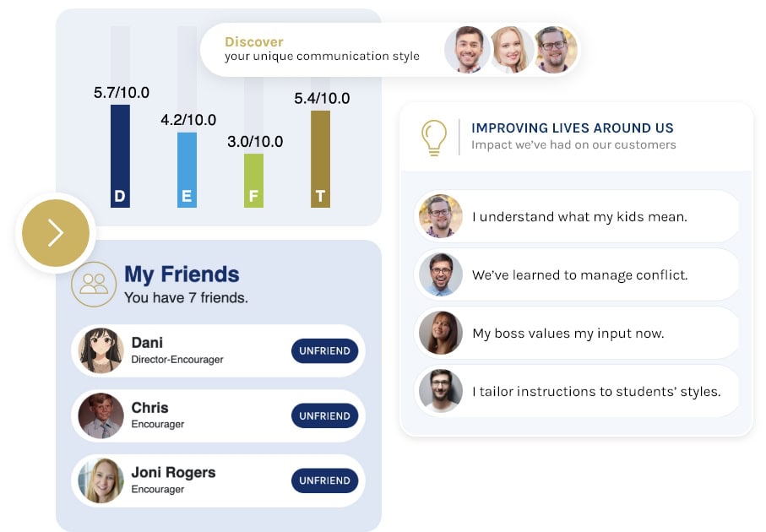Image resolution: width=766 pixels, height=532 pixels.
Task: Click avatar next to "My boss values my input"
Action: (441, 333)
